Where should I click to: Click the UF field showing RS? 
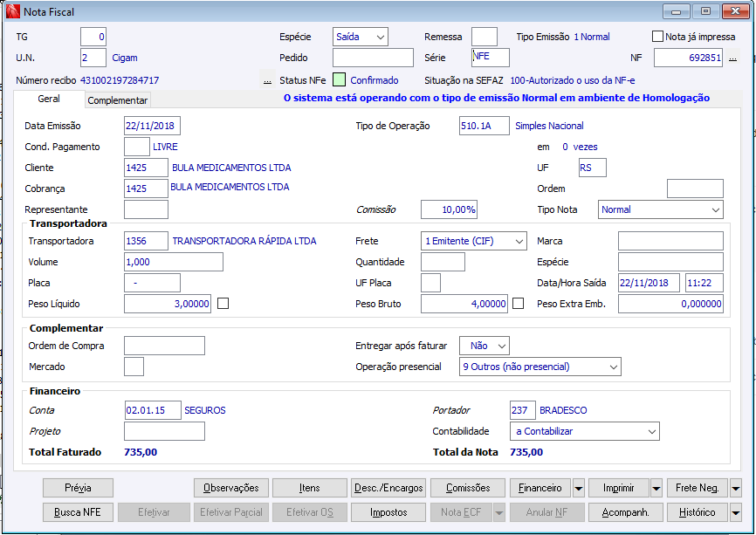point(593,168)
